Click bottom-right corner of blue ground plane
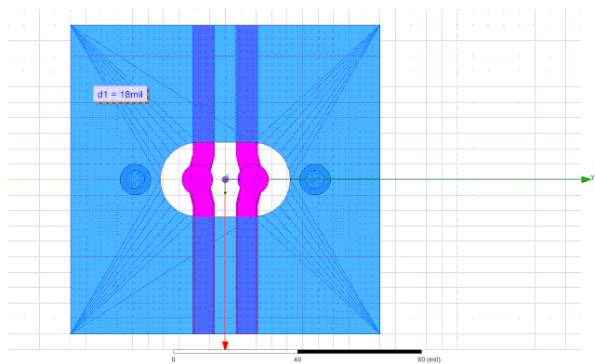This screenshot has height=364, width=595. tap(380, 333)
